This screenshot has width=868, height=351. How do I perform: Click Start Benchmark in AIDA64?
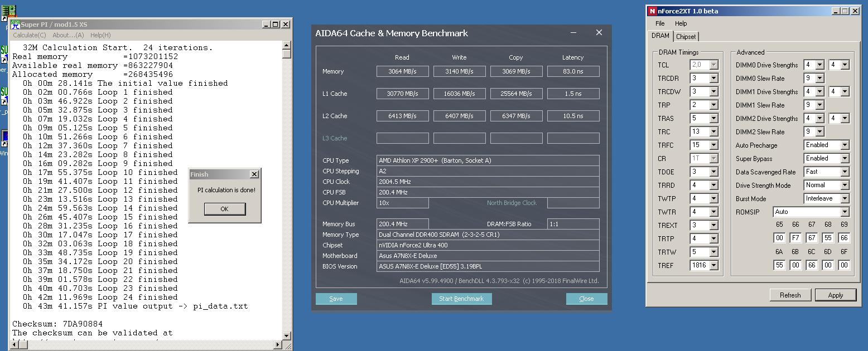click(x=461, y=299)
